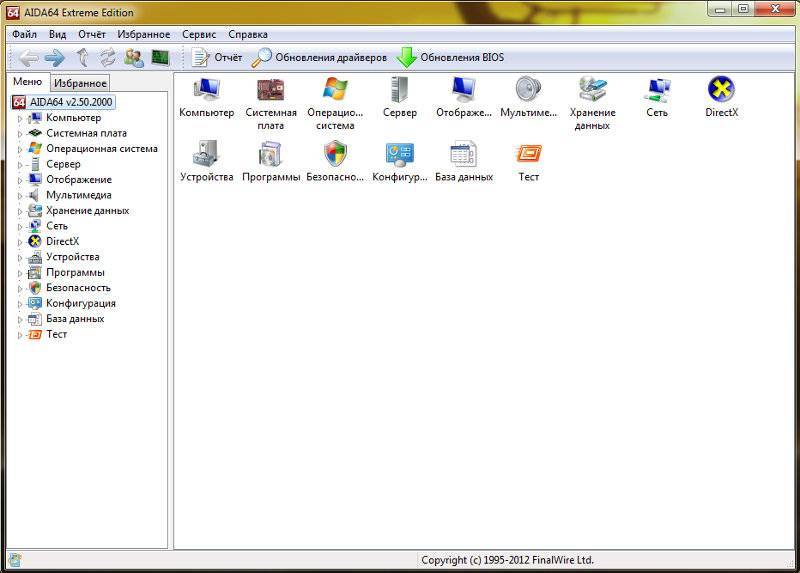
Task: Open the Отчёт menu in menu bar
Action: coord(91,34)
